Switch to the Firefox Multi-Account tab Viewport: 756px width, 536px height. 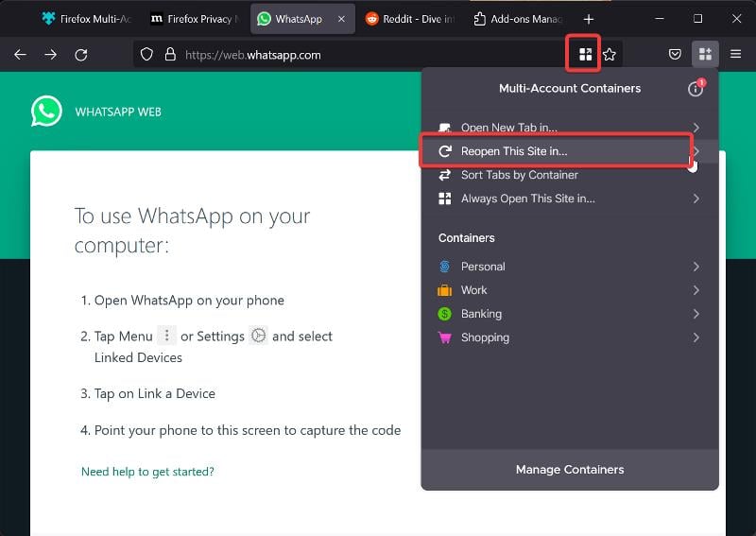pos(87,19)
